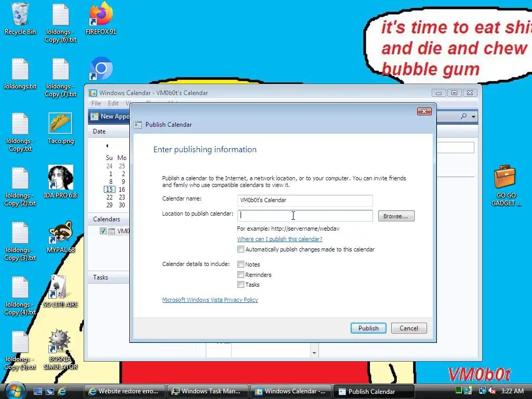Uncheck the VM0b0t calendar in Calendars list
The image size is (532, 399).
tap(103, 231)
